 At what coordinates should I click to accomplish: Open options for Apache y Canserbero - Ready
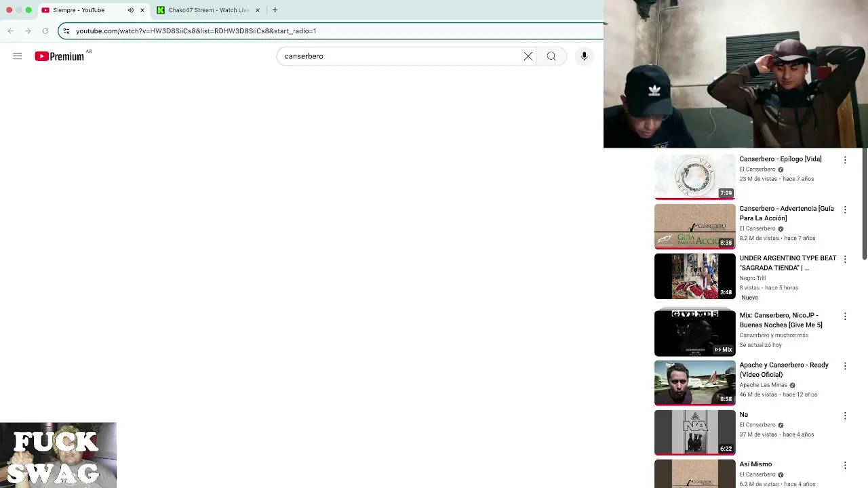point(845,365)
